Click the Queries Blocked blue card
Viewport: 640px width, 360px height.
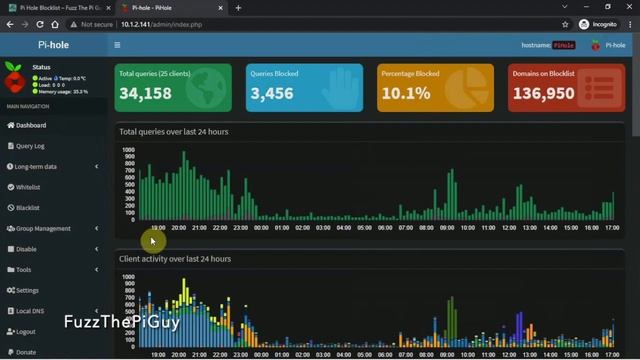pos(304,88)
